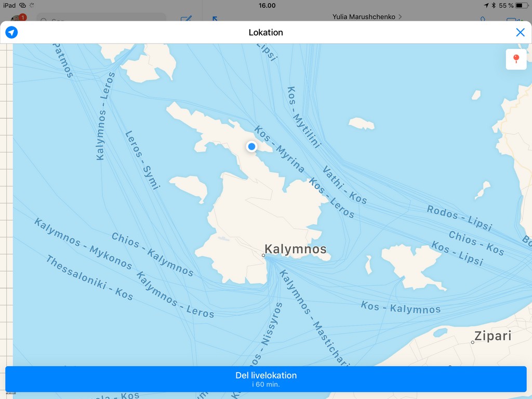Tap chevron beside Yulia Marushchenko
The width and height of the screenshot is (532, 399).
coord(400,17)
